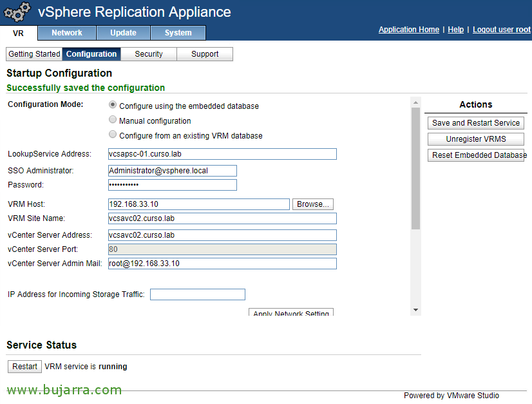Focus the LookupService Address field
The height and width of the screenshot is (404, 532).
click(x=222, y=154)
